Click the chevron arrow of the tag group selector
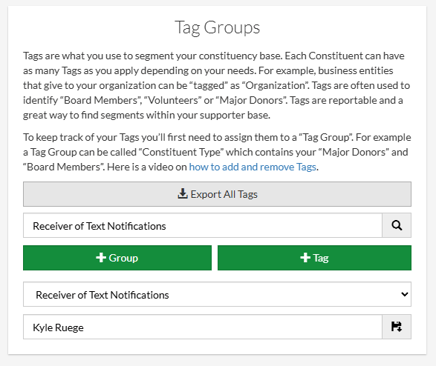This screenshot has width=436, height=366. pyautogui.click(x=405, y=294)
